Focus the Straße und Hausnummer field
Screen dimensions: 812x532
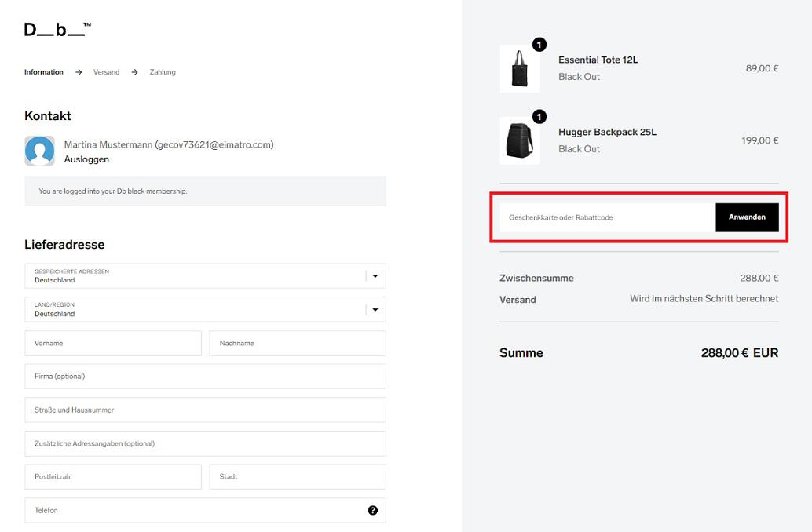205,410
